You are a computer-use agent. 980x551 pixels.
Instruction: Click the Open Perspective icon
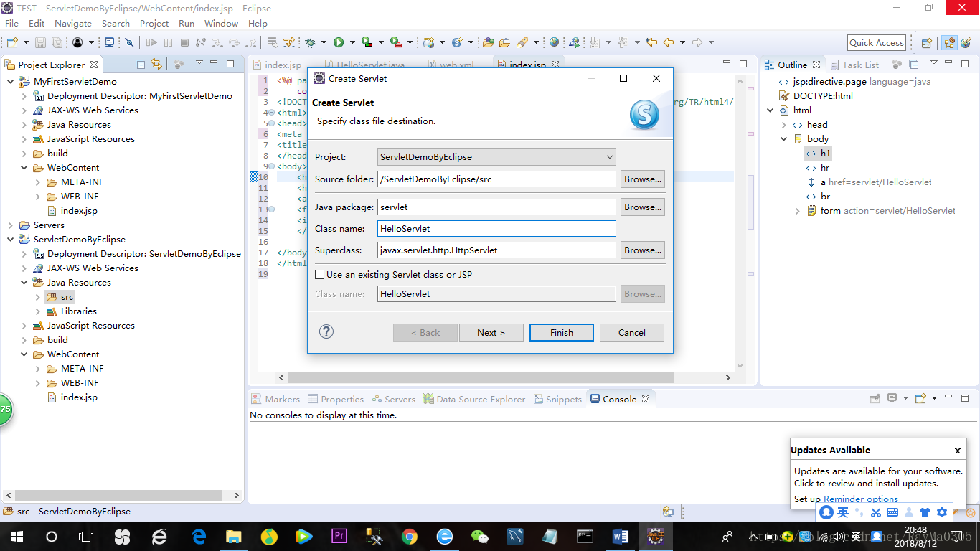[926, 42]
